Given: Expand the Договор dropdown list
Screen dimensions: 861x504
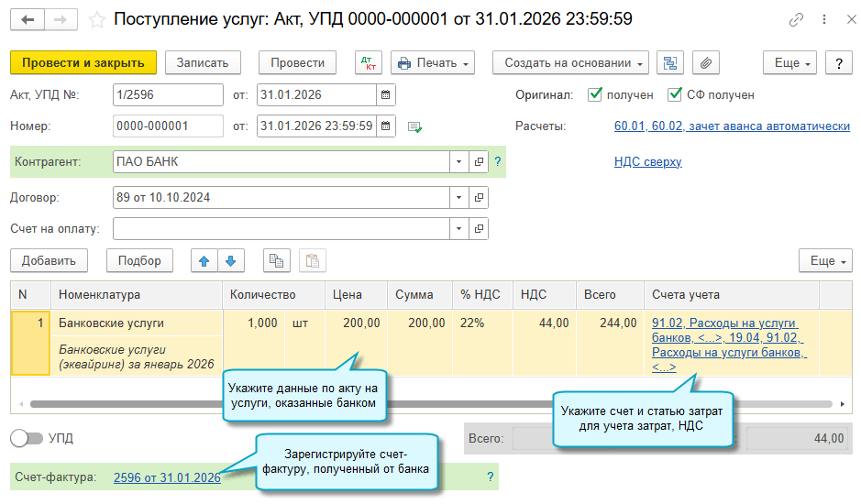Looking at the screenshot, I should pyautogui.click(x=459, y=198).
